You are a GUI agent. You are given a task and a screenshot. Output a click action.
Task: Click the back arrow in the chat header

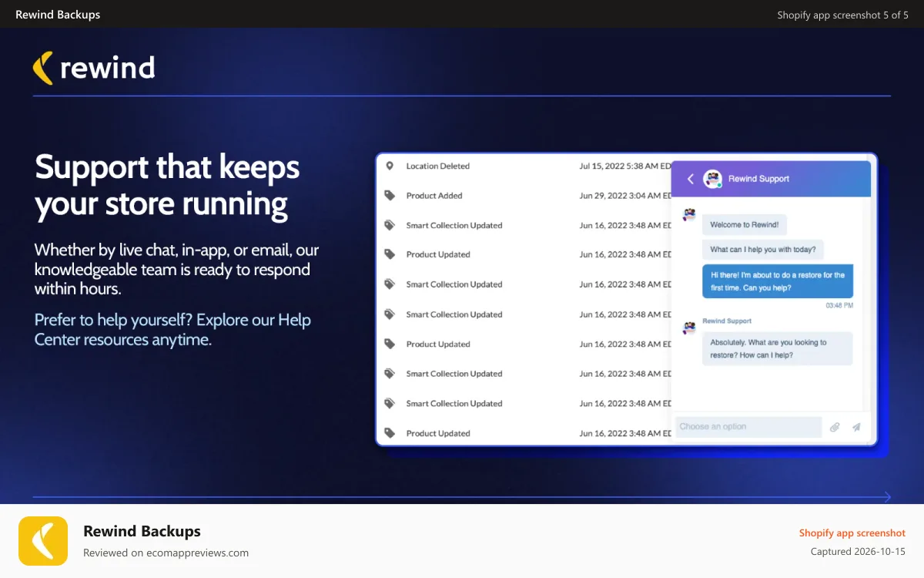point(691,179)
